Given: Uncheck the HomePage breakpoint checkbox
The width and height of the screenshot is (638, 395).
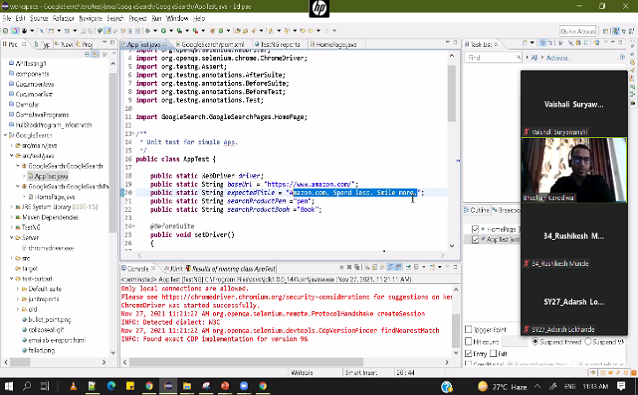Looking at the screenshot, I should tap(475, 229).
